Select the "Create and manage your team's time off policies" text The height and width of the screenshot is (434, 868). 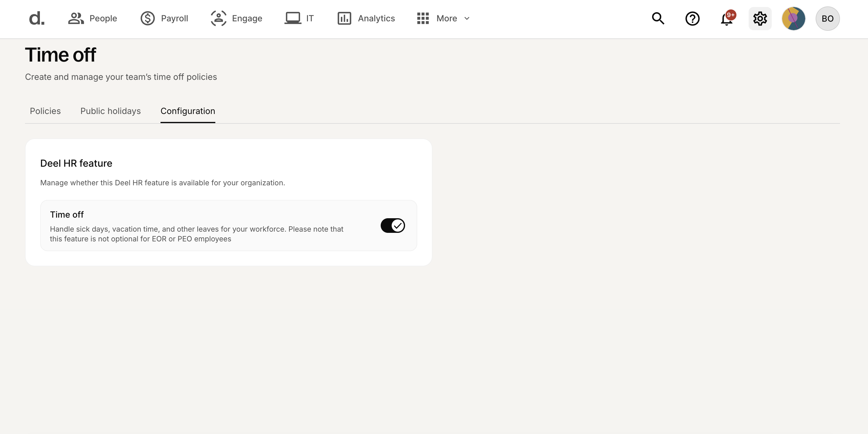(121, 77)
